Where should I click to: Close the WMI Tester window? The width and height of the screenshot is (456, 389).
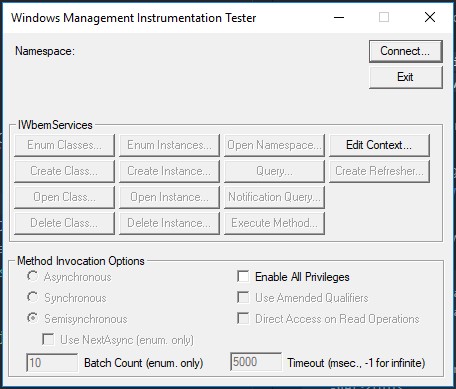[430, 17]
